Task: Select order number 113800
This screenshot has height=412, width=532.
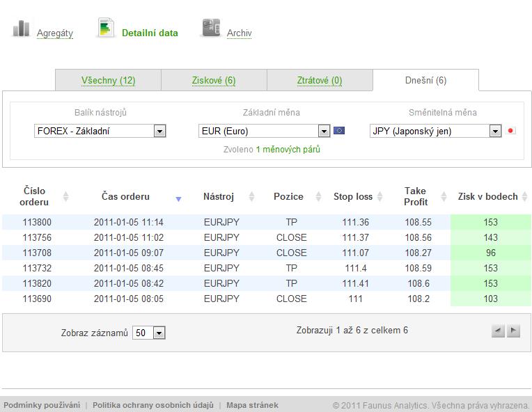Action: click(x=37, y=222)
